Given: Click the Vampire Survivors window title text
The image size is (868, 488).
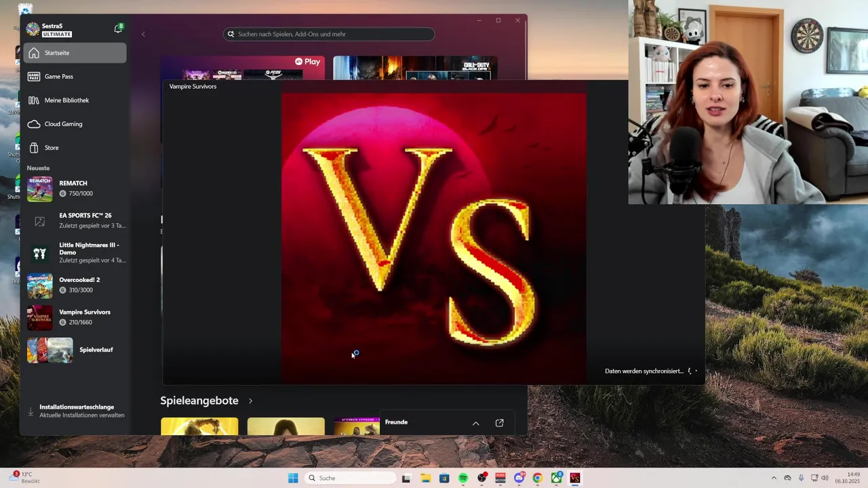Looking at the screenshot, I should click(x=193, y=87).
